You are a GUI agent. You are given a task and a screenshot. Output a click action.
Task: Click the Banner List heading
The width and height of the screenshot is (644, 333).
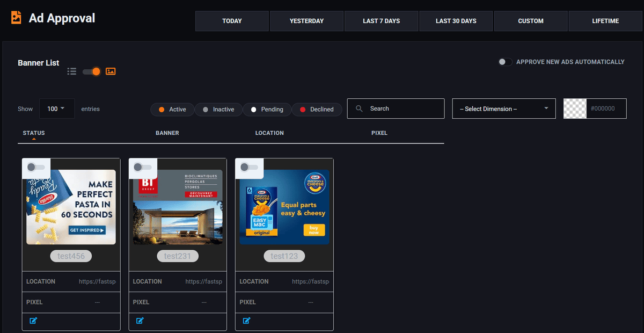click(39, 63)
